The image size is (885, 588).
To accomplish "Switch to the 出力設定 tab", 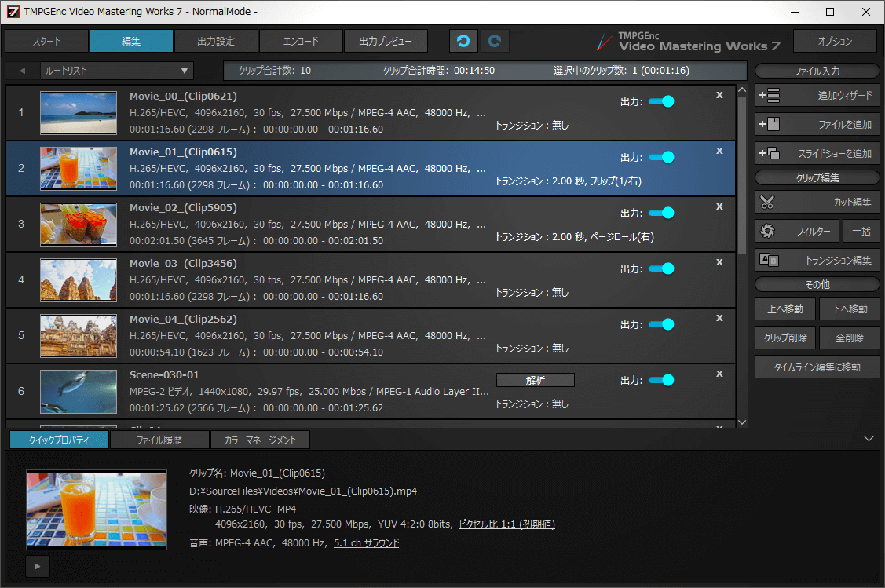I will 216,40.
